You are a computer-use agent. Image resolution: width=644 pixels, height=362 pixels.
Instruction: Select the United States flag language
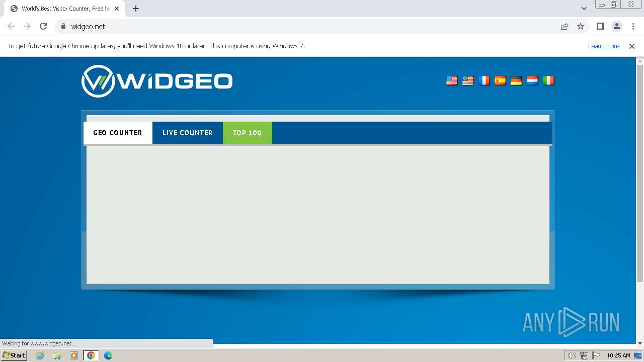tap(452, 80)
